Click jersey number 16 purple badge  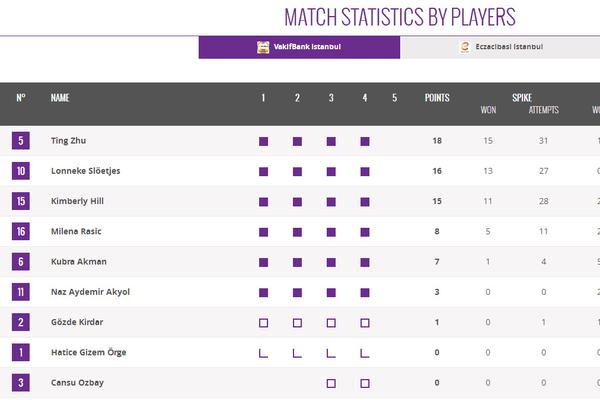[21, 232]
